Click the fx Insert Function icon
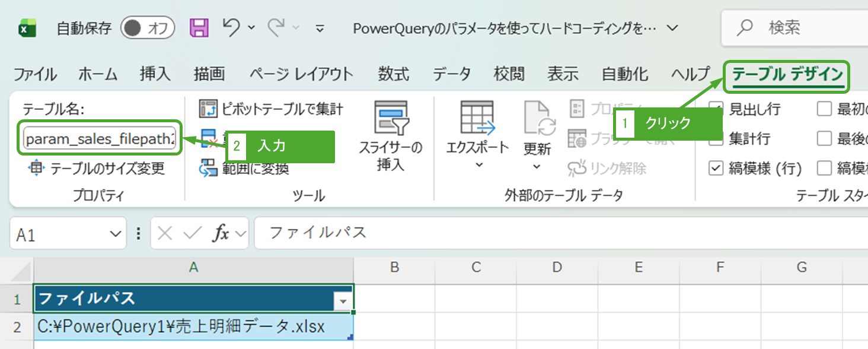868x349 pixels. pyautogui.click(x=221, y=233)
